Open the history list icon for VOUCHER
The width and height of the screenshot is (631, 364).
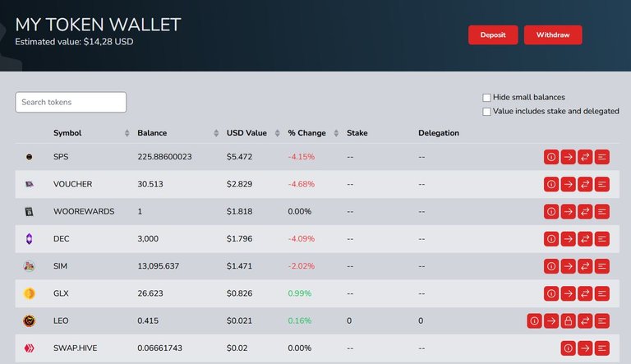[x=602, y=184]
